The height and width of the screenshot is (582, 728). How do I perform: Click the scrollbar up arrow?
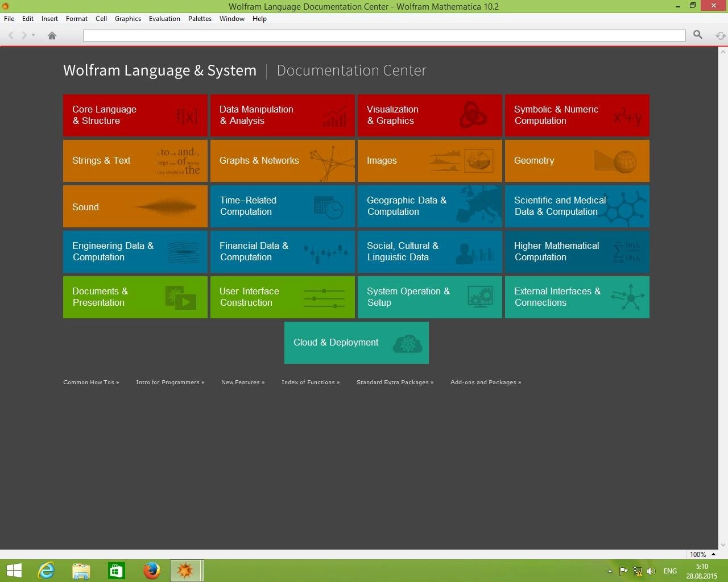tap(723, 52)
